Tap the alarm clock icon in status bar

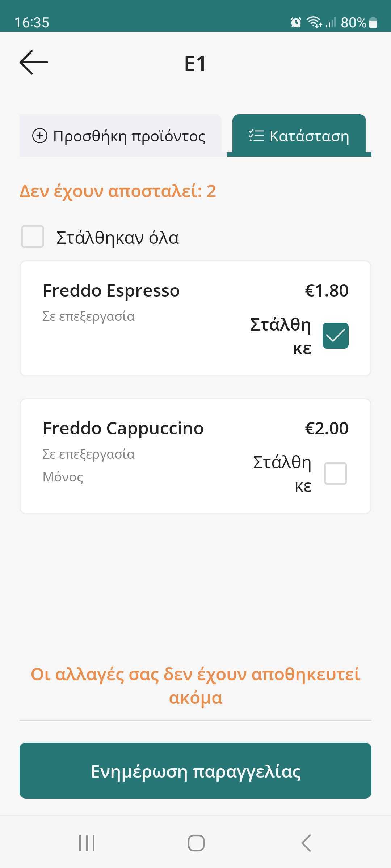point(296,22)
